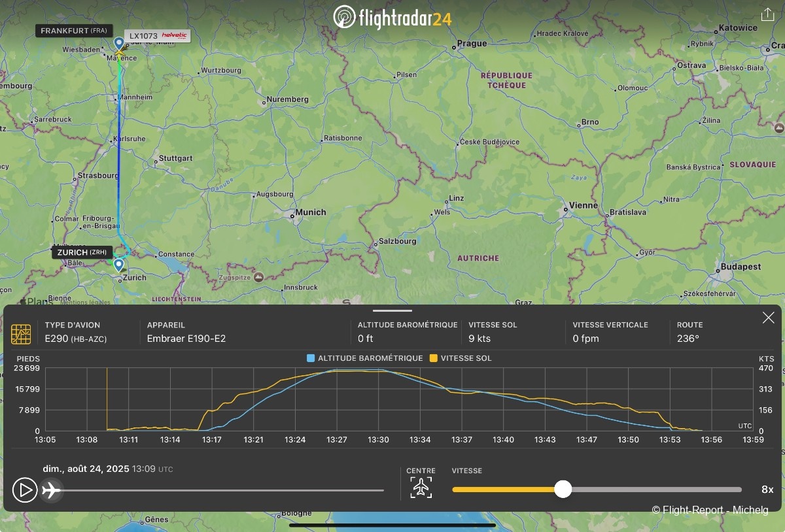Tap the Zugspitze mountain marker on map
This screenshot has width=785, height=532.
pyautogui.click(x=260, y=277)
